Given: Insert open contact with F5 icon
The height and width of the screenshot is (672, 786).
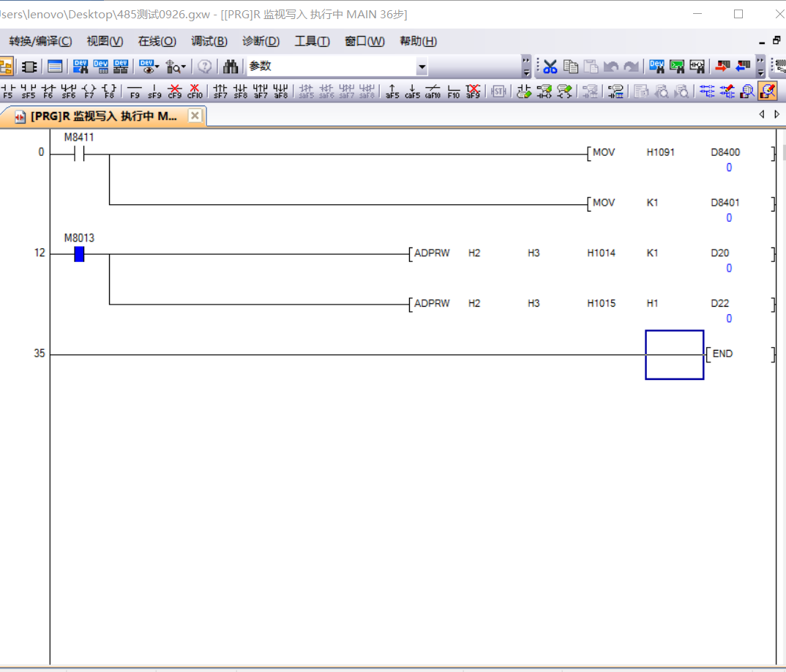Looking at the screenshot, I should (8, 91).
